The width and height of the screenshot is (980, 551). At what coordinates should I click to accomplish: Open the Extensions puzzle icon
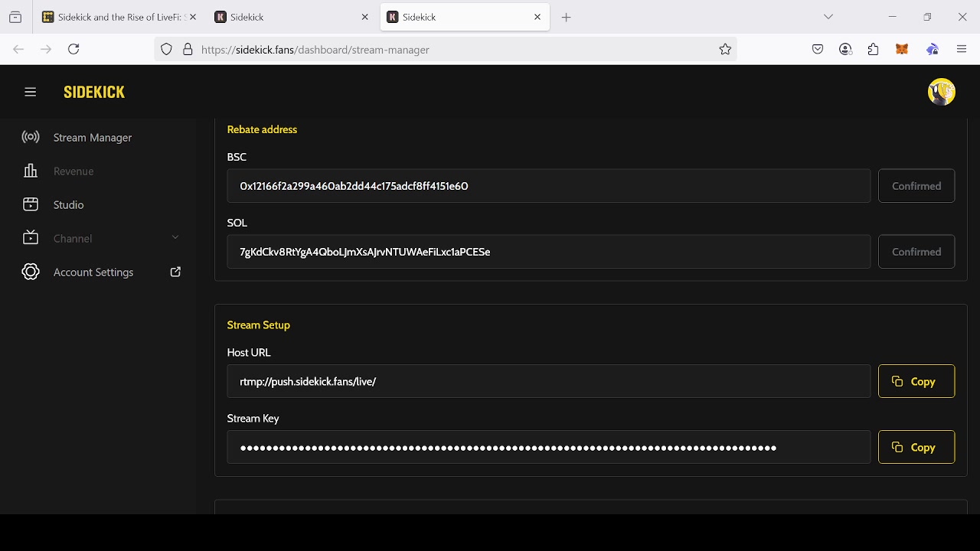tap(874, 50)
